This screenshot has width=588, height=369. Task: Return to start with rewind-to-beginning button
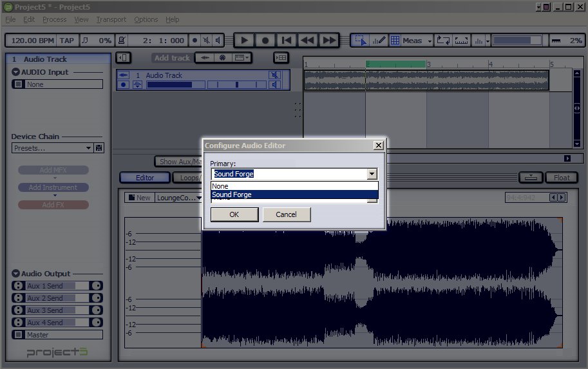[x=287, y=41]
